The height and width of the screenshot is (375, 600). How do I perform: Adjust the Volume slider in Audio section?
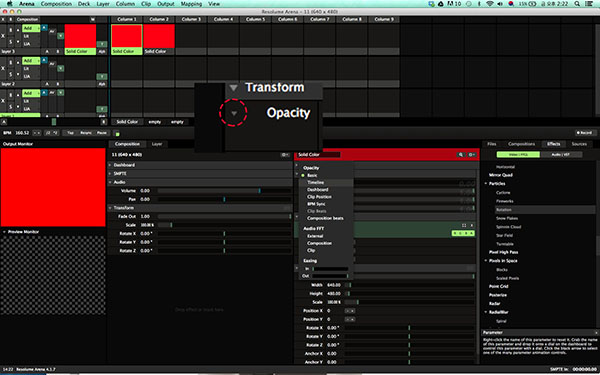(x=224, y=191)
